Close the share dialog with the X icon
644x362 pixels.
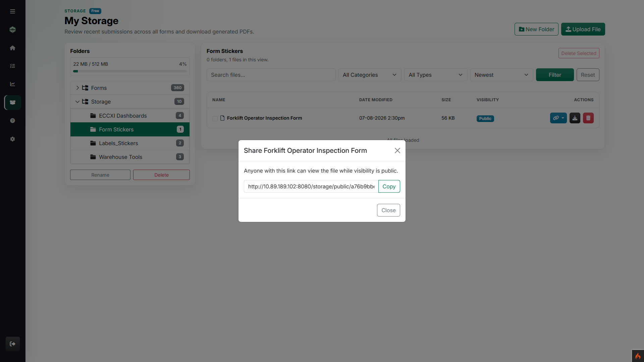pyautogui.click(x=397, y=150)
